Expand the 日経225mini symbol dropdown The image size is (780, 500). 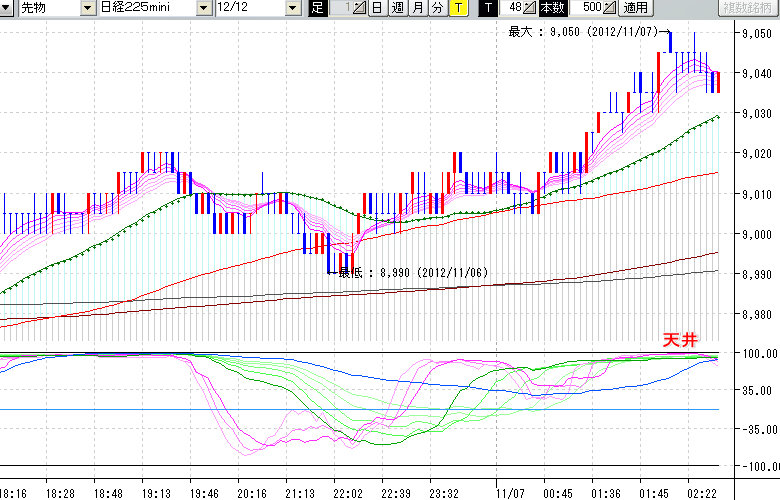click(x=205, y=8)
